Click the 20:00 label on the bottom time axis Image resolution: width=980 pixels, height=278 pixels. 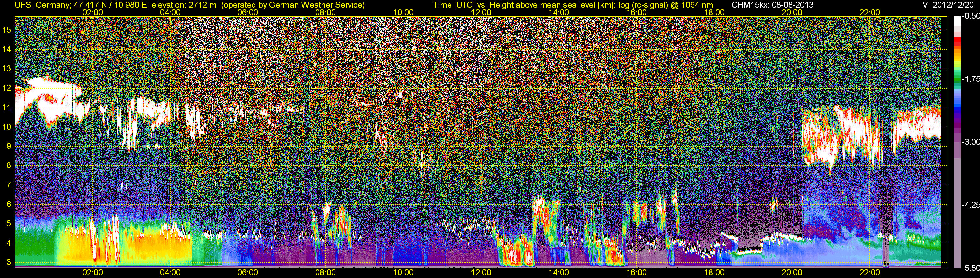[792, 273]
